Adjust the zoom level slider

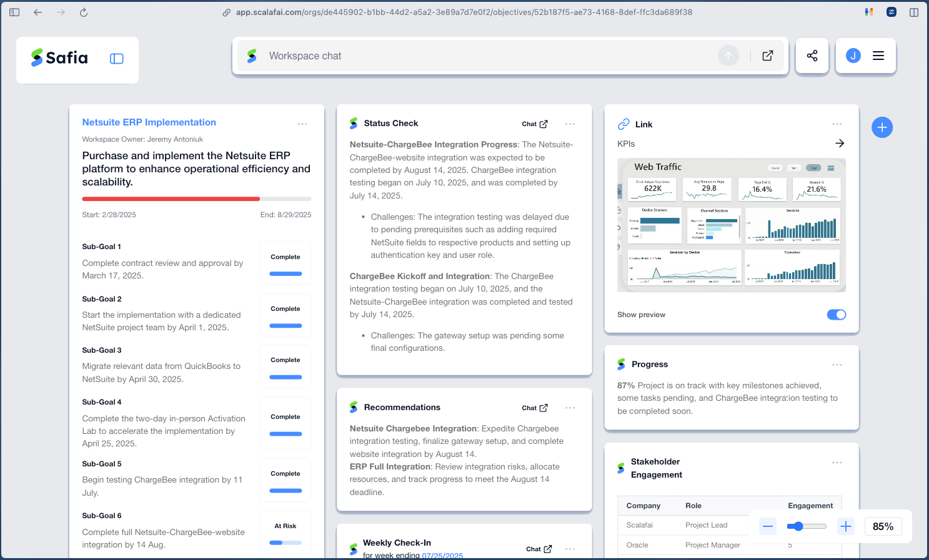(807, 526)
